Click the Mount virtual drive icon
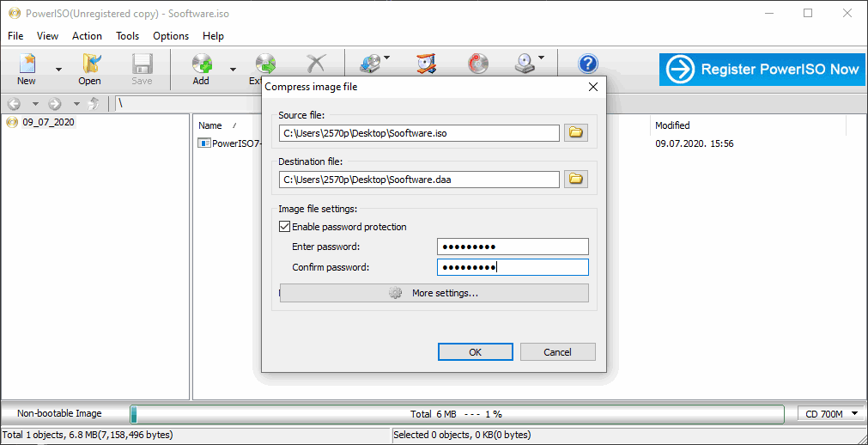Image resolution: width=868 pixels, height=445 pixels. pyautogui.click(x=525, y=64)
